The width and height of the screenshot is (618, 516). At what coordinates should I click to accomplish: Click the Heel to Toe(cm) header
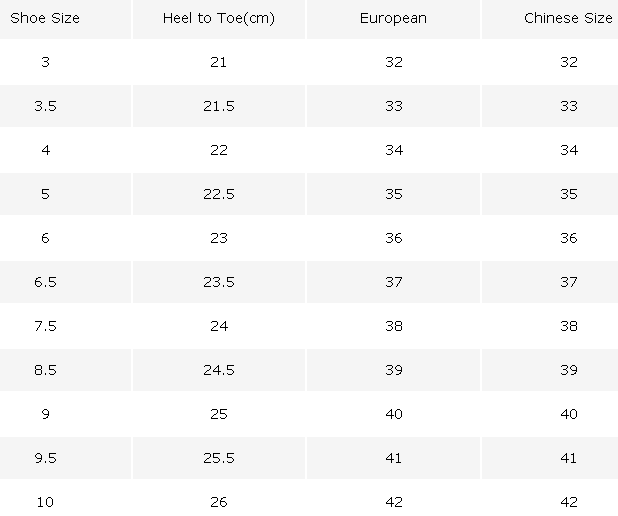pos(219,18)
